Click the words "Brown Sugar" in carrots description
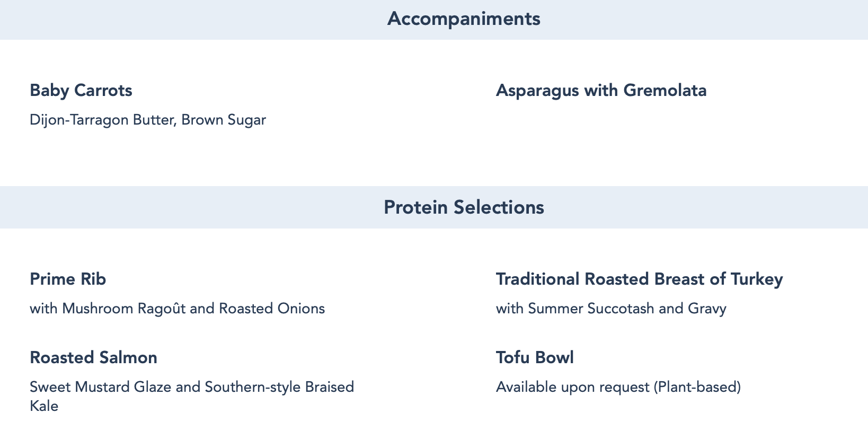Viewport: 868px width, 439px height. click(224, 120)
